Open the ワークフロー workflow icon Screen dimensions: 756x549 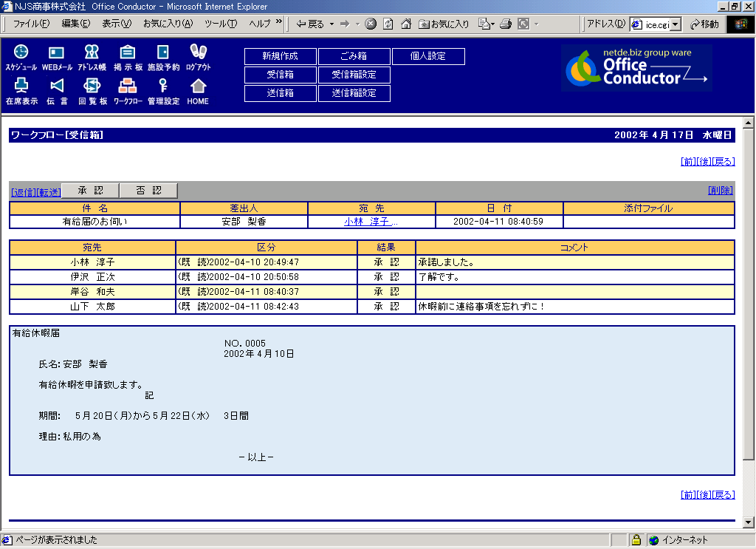pyautogui.click(x=128, y=92)
